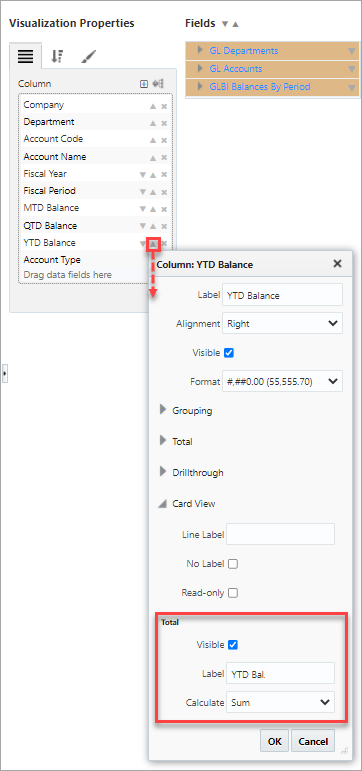Open the Calculate Sum dropdown
The height and width of the screenshot is (771, 362).
(280, 702)
